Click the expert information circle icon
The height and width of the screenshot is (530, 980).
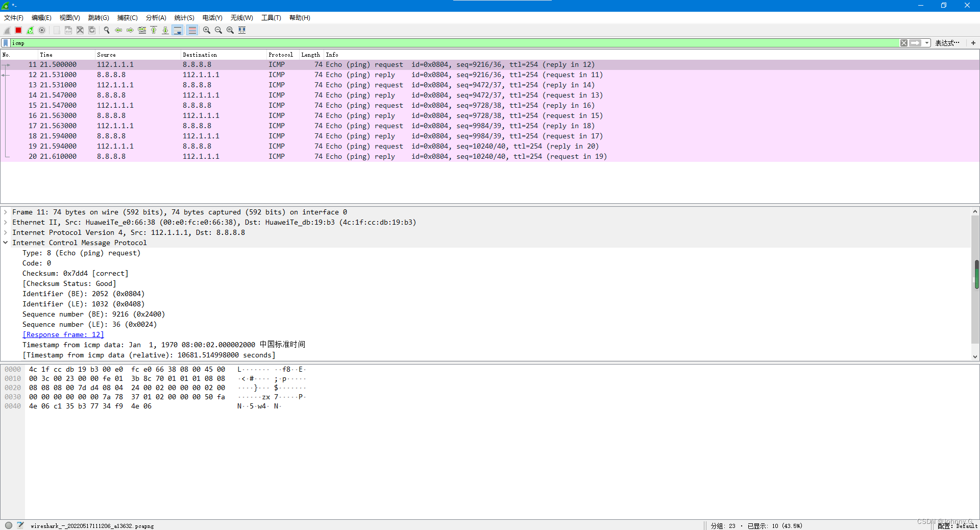click(x=9, y=525)
